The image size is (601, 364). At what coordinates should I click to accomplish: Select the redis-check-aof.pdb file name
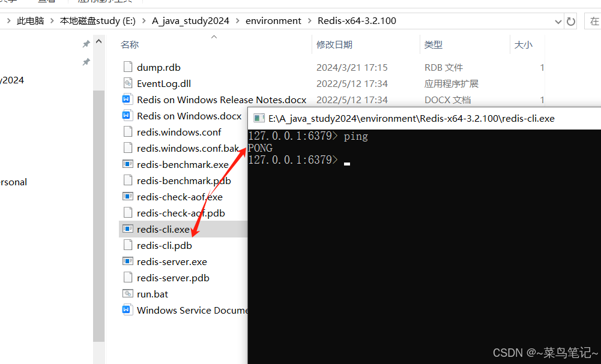[x=181, y=213]
